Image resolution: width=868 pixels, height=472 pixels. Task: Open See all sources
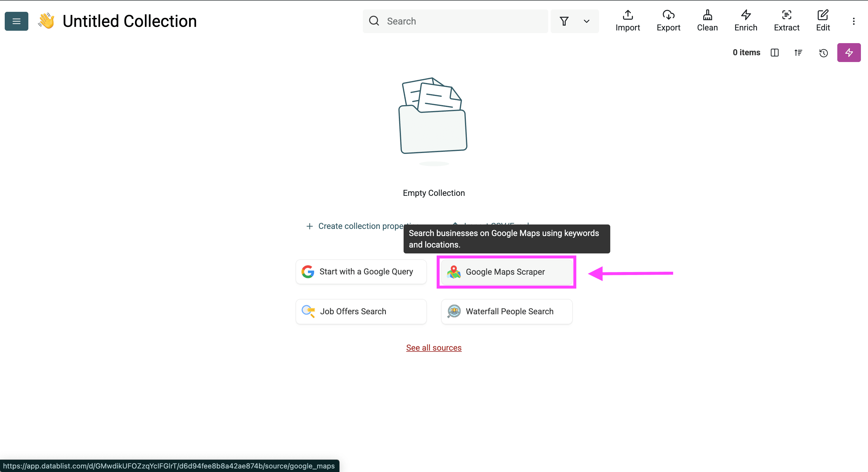[434, 348]
